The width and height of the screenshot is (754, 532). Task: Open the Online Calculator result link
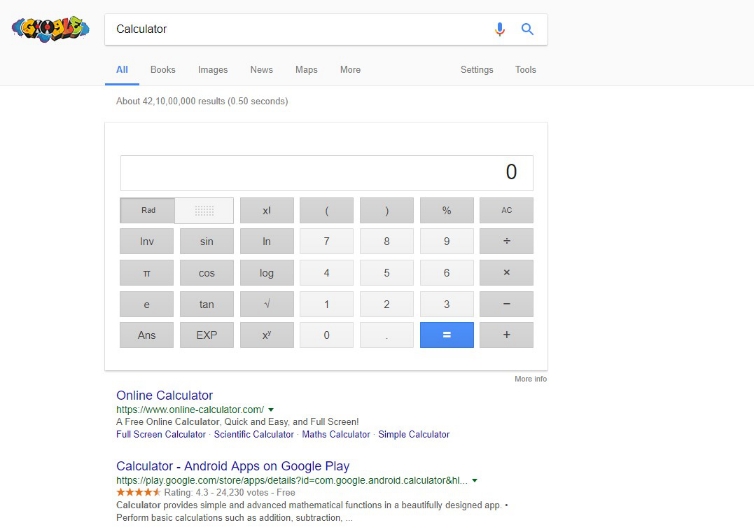pyautogui.click(x=164, y=395)
